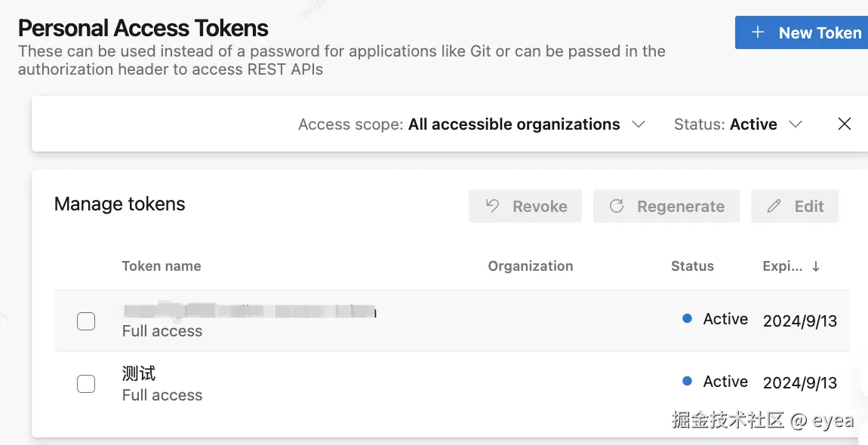Sort tokens by the Token name column
The height and width of the screenshot is (445, 868).
coord(162,265)
